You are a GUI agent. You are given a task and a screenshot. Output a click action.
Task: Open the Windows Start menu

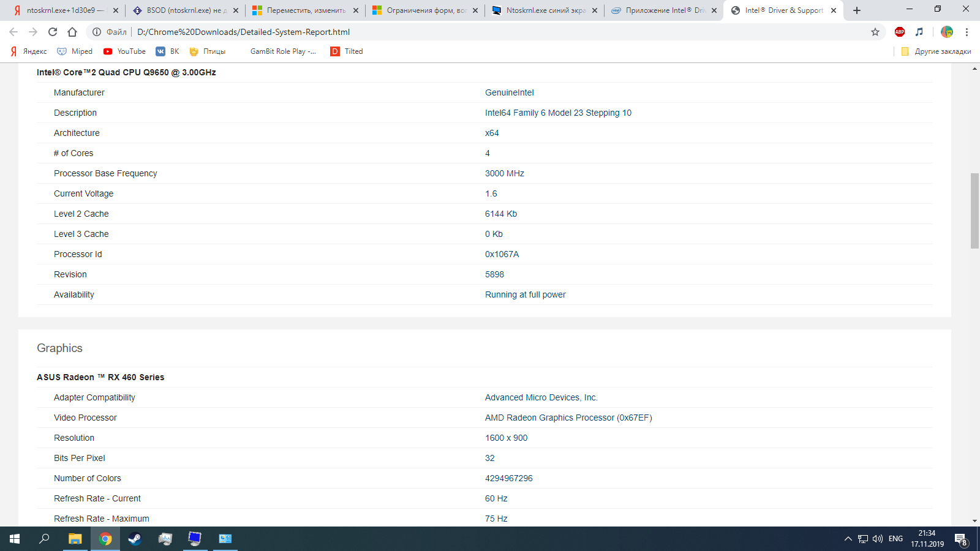point(15,539)
